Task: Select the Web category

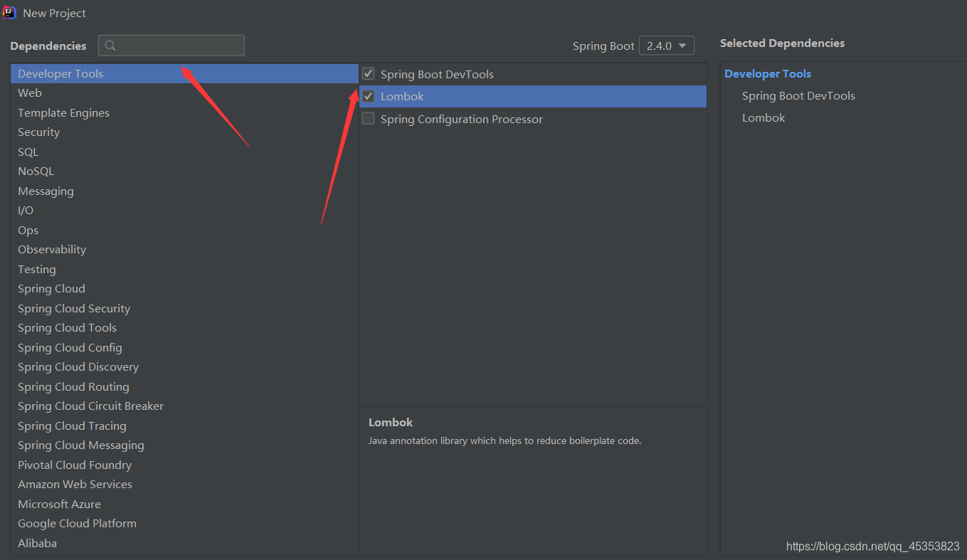Action: point(184,93)
